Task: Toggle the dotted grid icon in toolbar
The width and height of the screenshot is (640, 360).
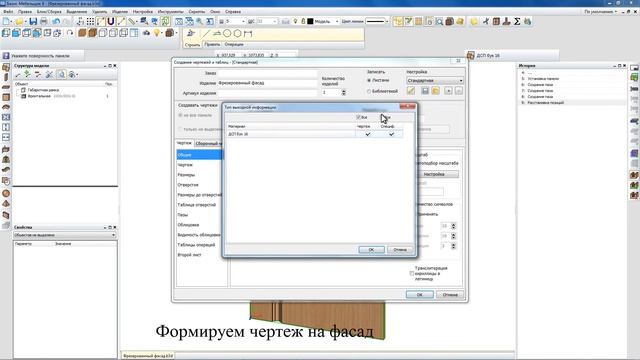Action: (x=91, y=21)
